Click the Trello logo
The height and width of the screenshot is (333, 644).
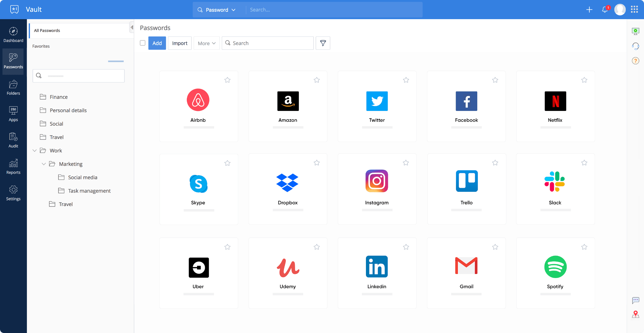click(467, 181)
